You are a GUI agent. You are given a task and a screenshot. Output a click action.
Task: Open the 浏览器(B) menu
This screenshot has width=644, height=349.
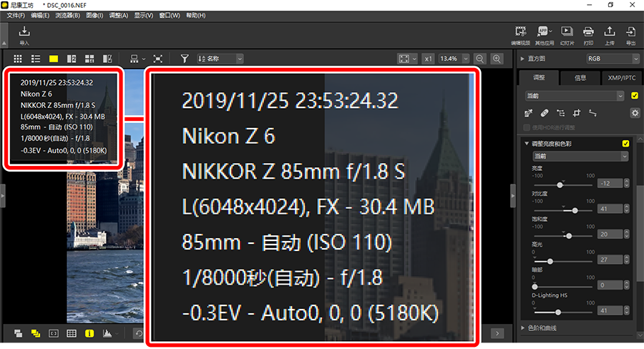coord(67,15)
